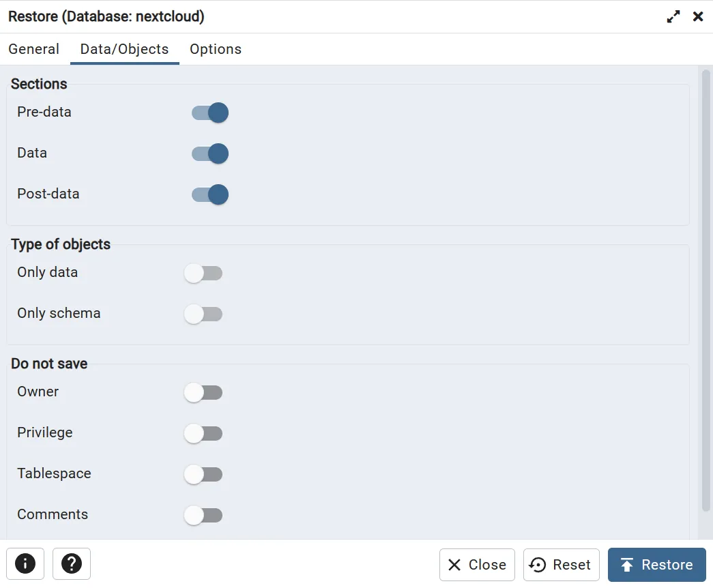Enable the Only schema switch
The image size is (713, 588).
(203, 314)
